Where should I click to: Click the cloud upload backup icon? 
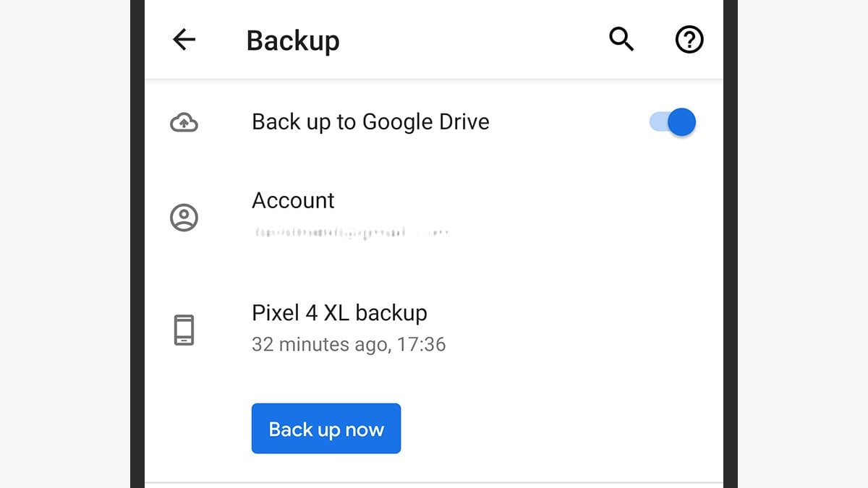pyautogui.click(x=184, y=121)
